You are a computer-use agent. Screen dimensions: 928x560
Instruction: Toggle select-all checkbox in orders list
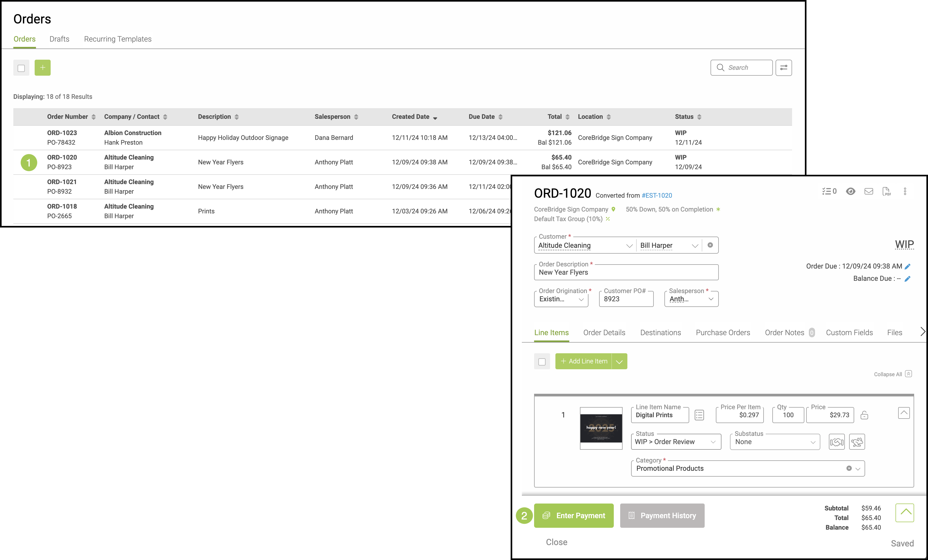(21, 68)
